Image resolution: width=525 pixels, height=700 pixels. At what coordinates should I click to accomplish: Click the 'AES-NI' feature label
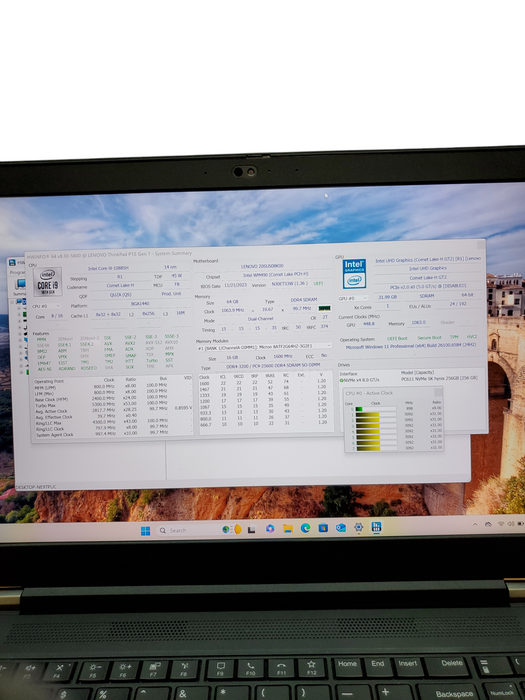point(44,369)
